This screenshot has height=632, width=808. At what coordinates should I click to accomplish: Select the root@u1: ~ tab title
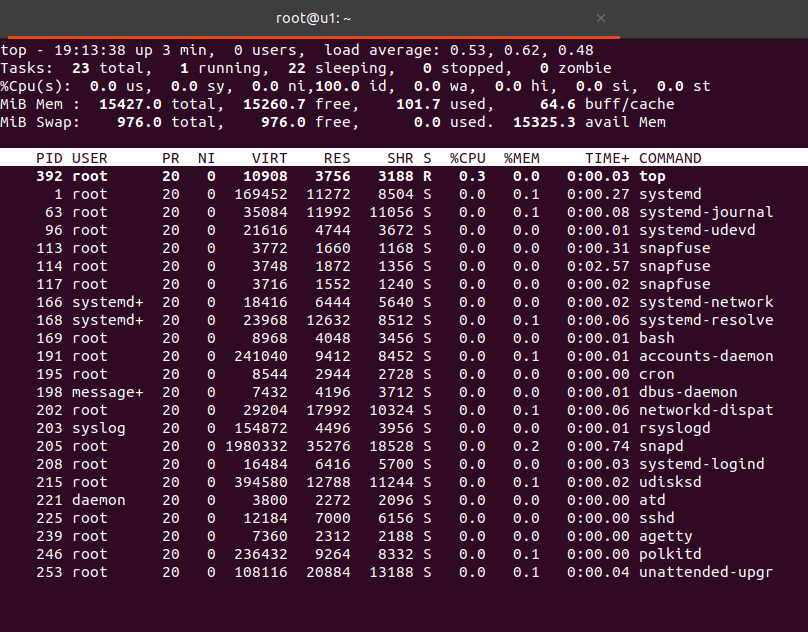pyautogui.click(x=313, y=19)
